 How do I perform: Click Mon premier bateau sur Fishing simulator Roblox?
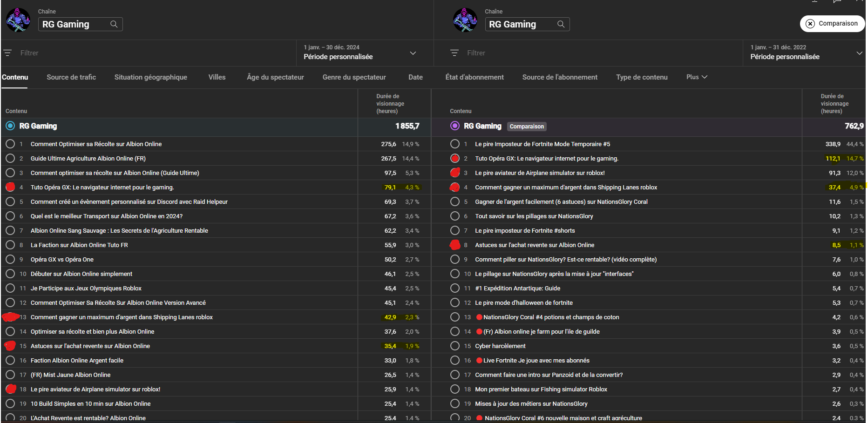[541, 389]
